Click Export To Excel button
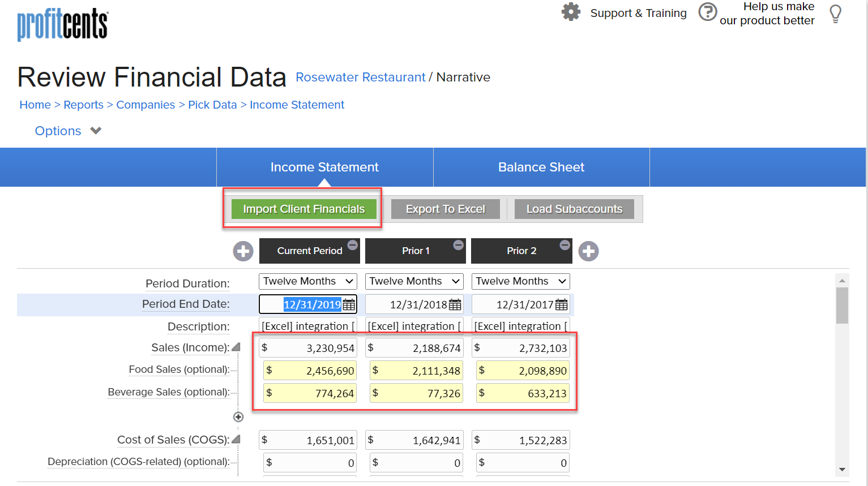The width and height of the screenshot is (868, 486). coord(446,209)
